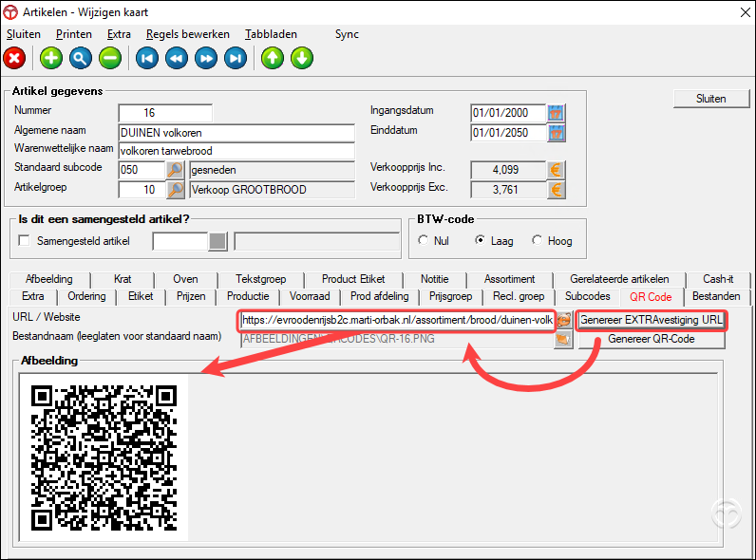Open the Extra menu
The height and width of the screenshot is (560, 756).
[x=119, y=34]
